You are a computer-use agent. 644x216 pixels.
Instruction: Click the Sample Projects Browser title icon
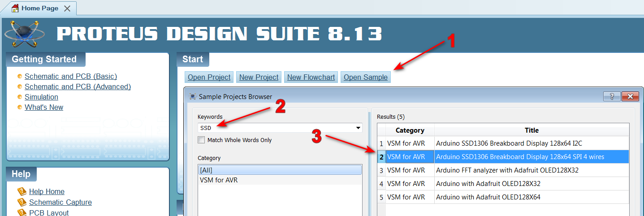(193, 96)
